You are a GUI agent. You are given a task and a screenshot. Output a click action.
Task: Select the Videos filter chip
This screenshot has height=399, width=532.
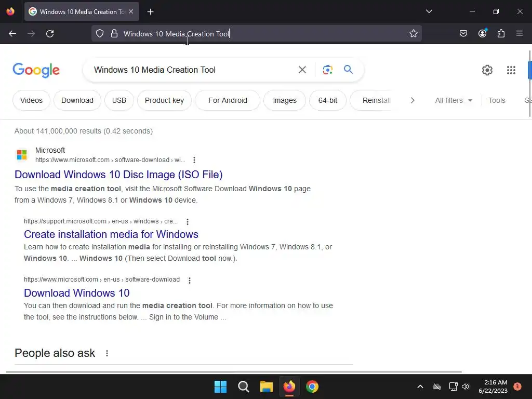31,100
